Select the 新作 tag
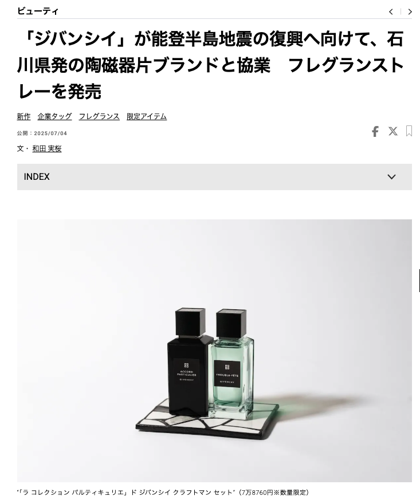Viewport: 420px width, 504px height. [24, 116]
